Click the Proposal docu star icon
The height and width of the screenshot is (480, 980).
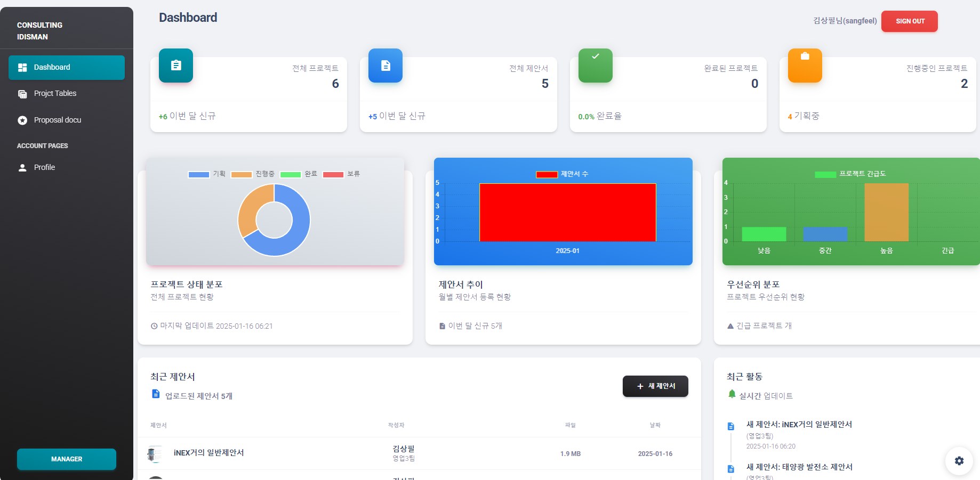22,120
